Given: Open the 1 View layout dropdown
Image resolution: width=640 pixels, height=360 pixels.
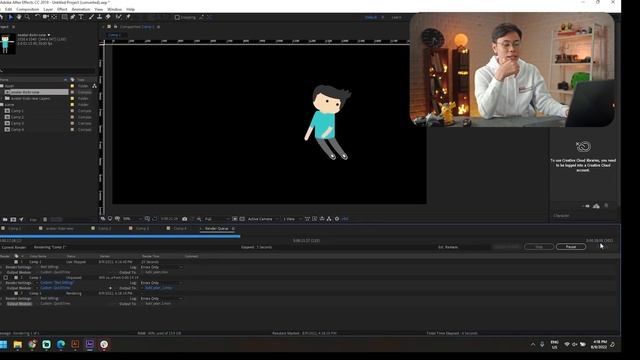Looking at the screenshot, I should 292,219.
